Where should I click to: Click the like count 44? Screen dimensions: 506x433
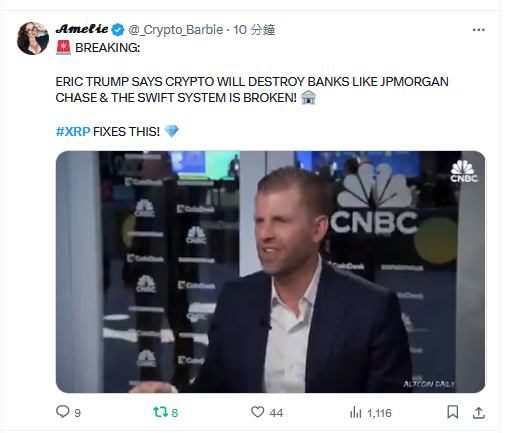point(276,413)
